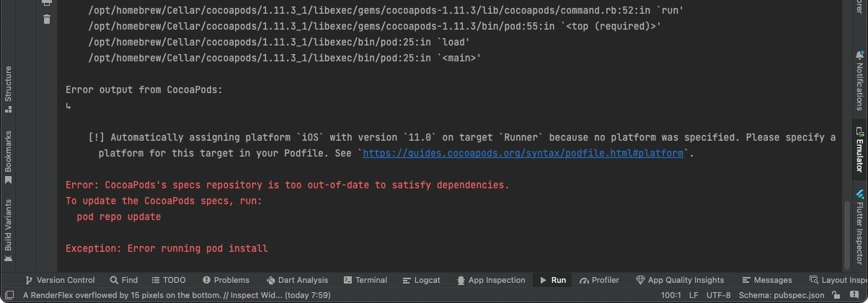Follow the CocoaPods podfile platform guide link
The height and width of the screenshot is (303, 868).
(523, 153)
